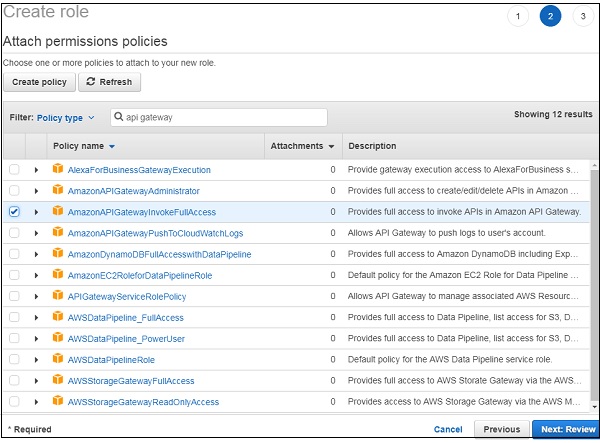Expand the AWSStorageGatewayReadOnlyAccess row arrow
This screenshot has width=600, height=443.
36,402
